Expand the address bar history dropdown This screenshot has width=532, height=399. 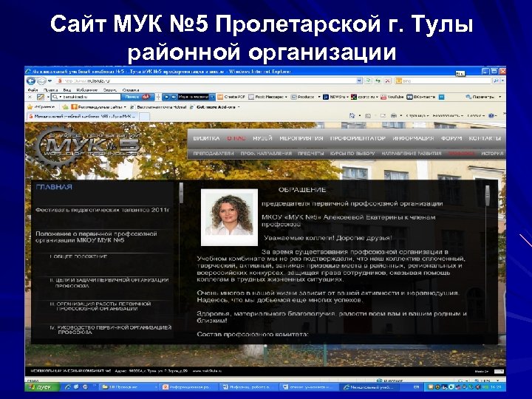359,81
